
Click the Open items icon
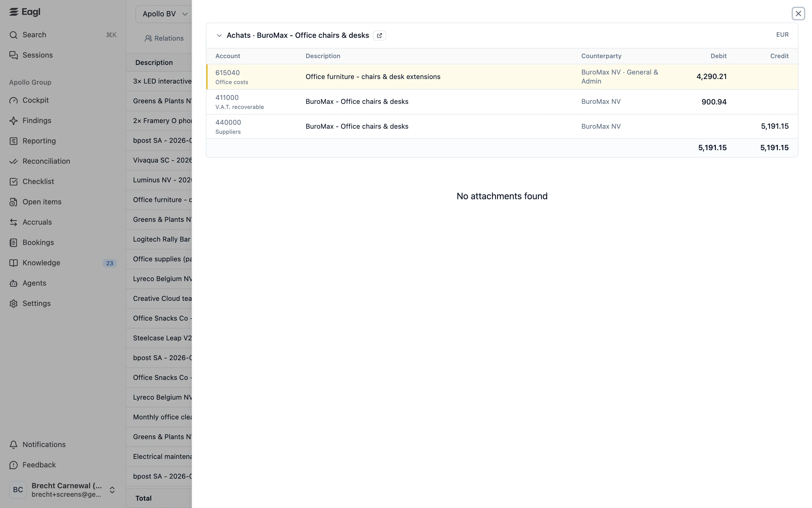click(x=14, y=202)
